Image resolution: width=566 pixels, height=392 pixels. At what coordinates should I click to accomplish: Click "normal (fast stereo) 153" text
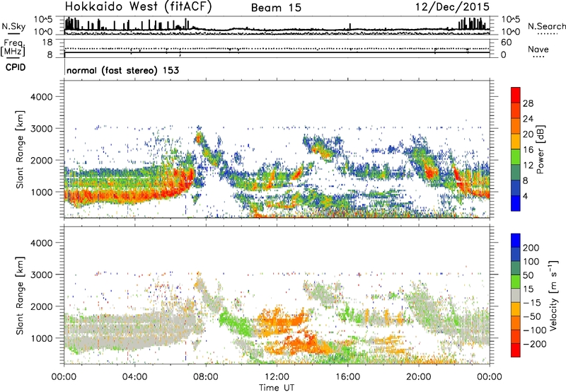coord(122,71)
